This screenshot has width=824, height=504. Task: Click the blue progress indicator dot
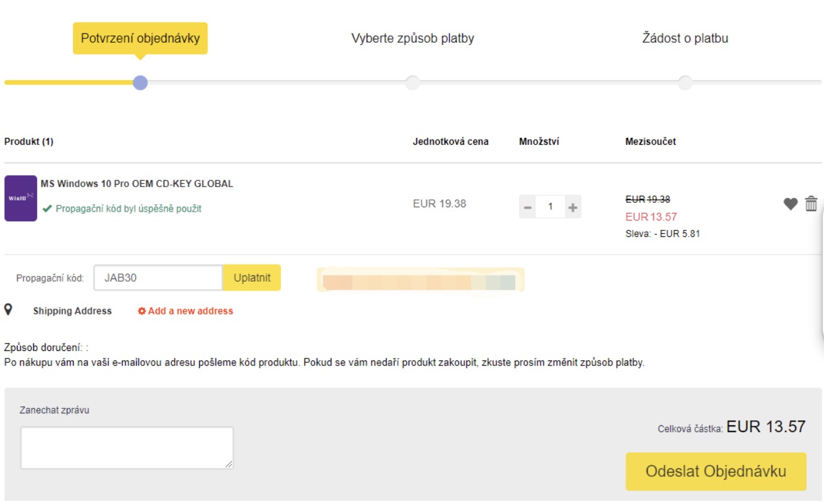[x=140, y=83]
